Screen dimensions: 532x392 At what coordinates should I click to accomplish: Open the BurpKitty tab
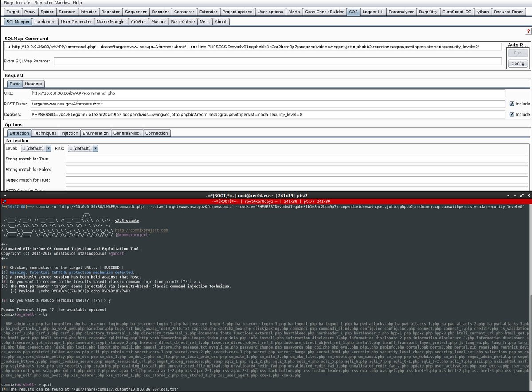click(x=429, y=12)
